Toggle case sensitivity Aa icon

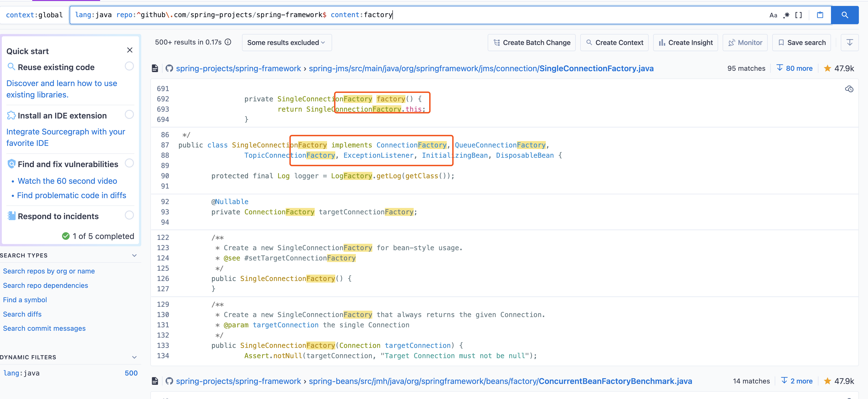pyautogui.click(x=773, y=15)
